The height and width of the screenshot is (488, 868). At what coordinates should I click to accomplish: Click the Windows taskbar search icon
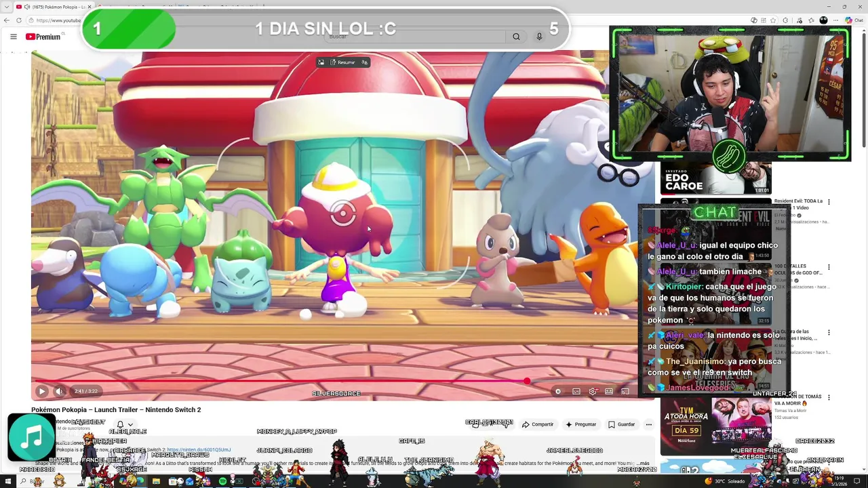(x=22, y=482)
